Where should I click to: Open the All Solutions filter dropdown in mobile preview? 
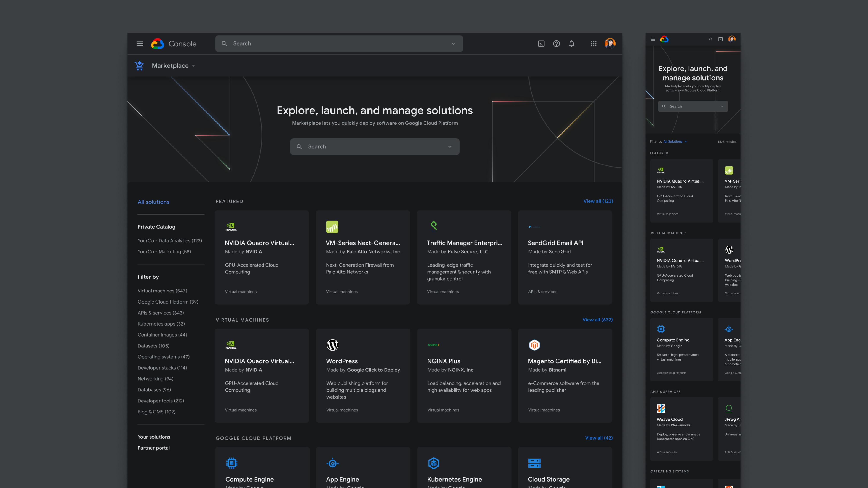coord(675,142)
